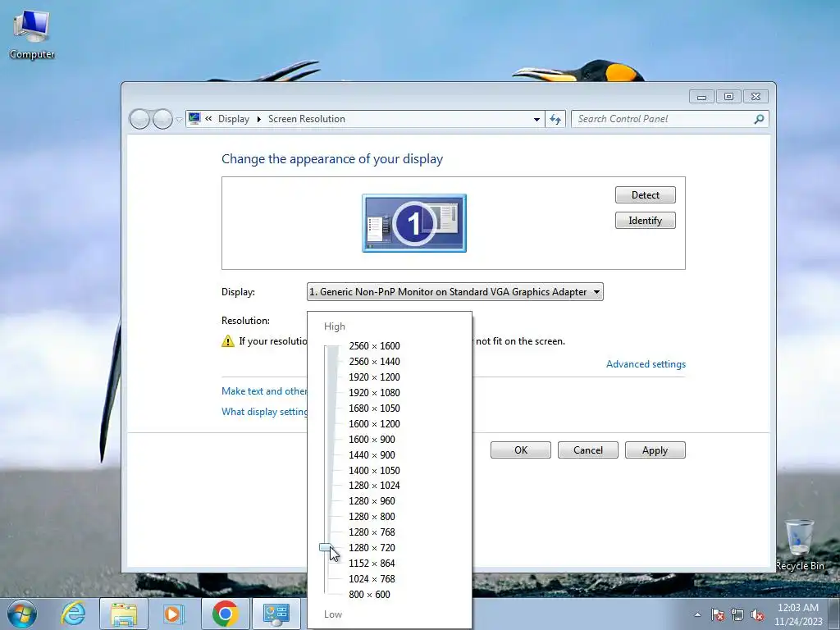Click the yellow warning icon

[x=228, y=340]
